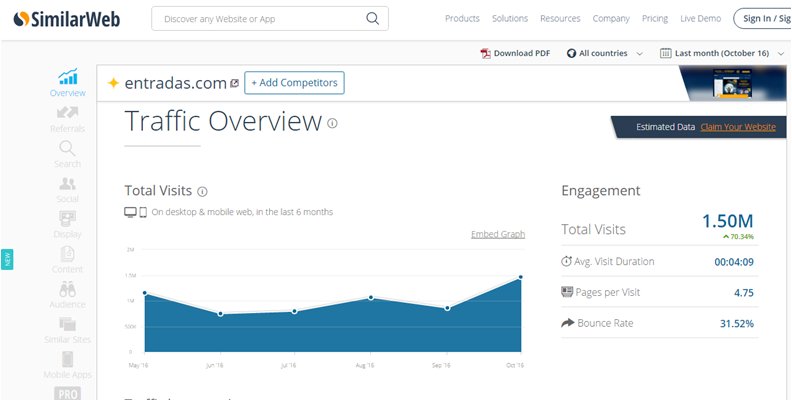792x401 pixels.
Task: Click the 70.34% growth indicator
Action: pyautogui.click(x=738, y=236)
